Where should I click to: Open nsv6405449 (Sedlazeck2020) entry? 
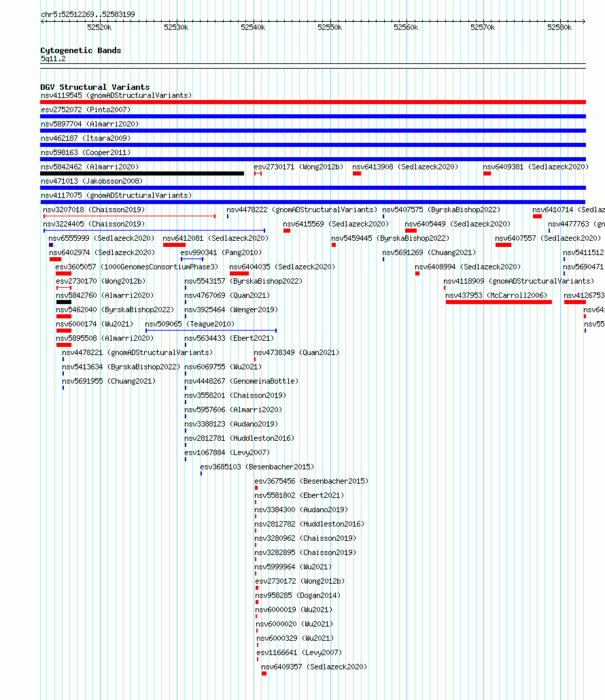pos(457,224)
